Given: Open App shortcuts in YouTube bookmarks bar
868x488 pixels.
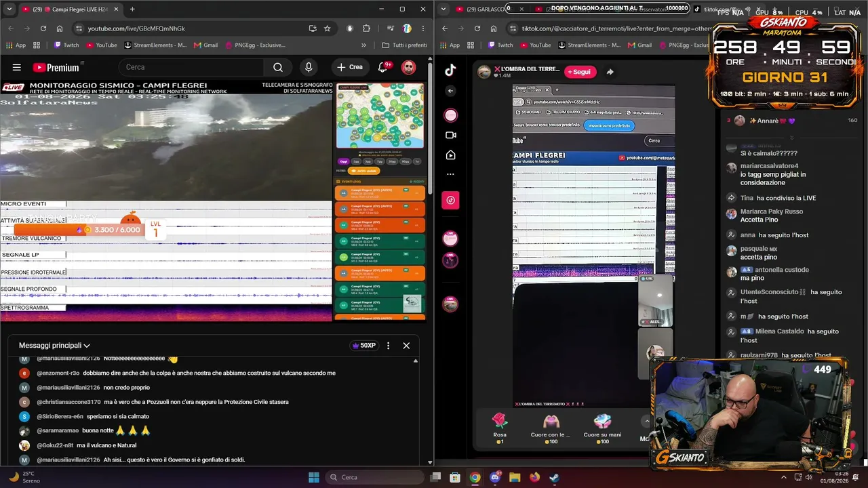Looking at the screenshot, I should pos(16,45).
